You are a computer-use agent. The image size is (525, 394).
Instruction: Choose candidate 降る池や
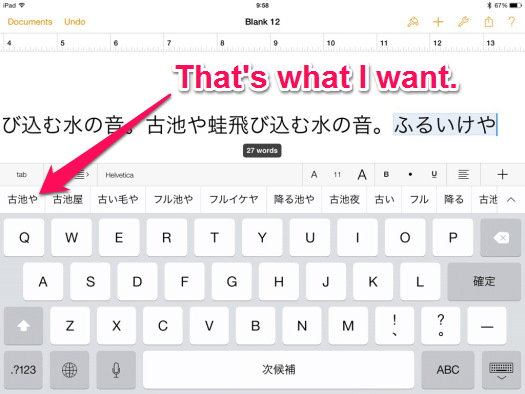294,200
